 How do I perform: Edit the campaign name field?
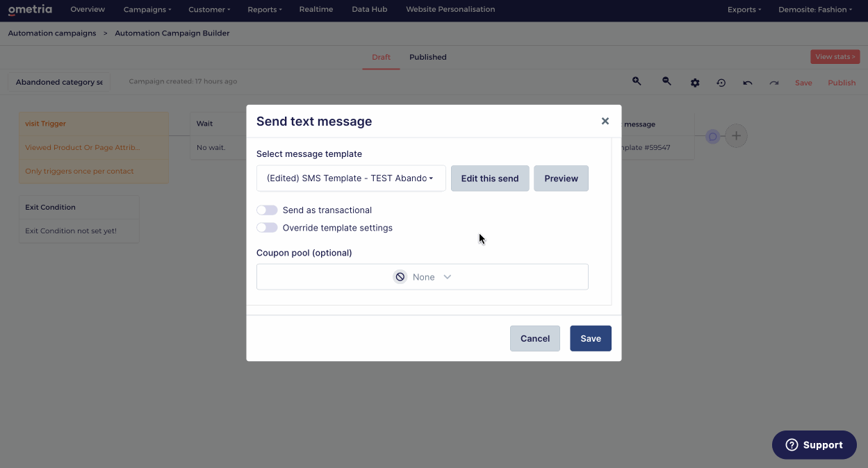[59, 82]
